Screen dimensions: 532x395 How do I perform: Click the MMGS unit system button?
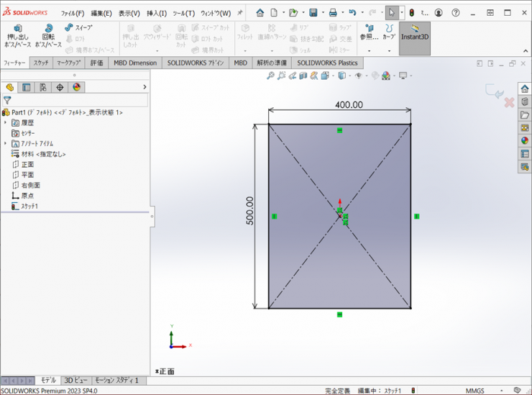[475, 390]
